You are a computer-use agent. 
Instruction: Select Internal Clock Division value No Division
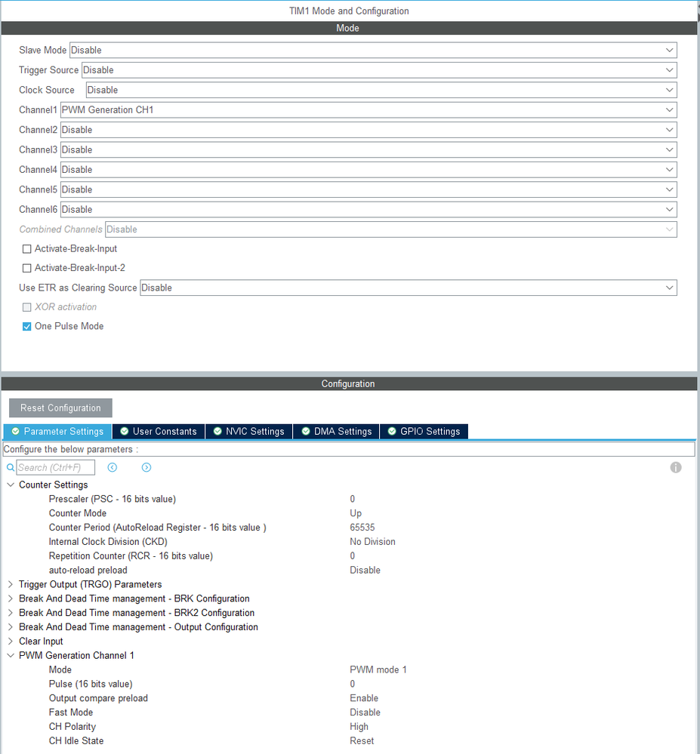tap(372, 542)
